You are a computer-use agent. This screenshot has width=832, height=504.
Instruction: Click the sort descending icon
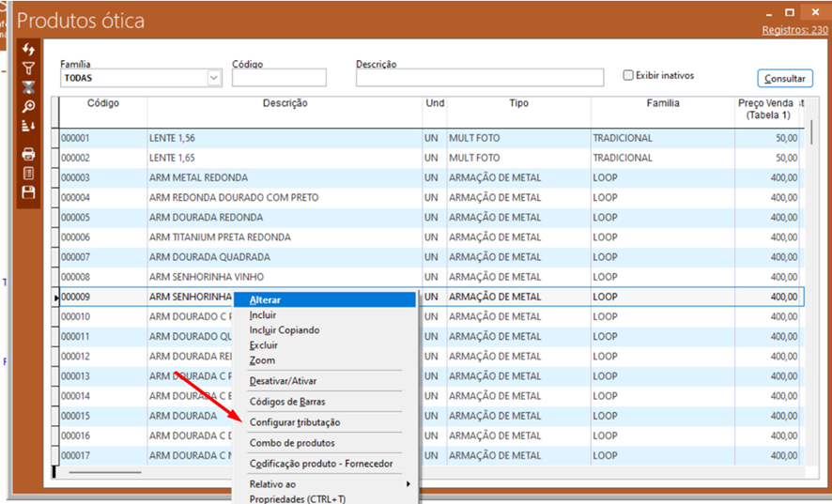(x=28, y=126)
